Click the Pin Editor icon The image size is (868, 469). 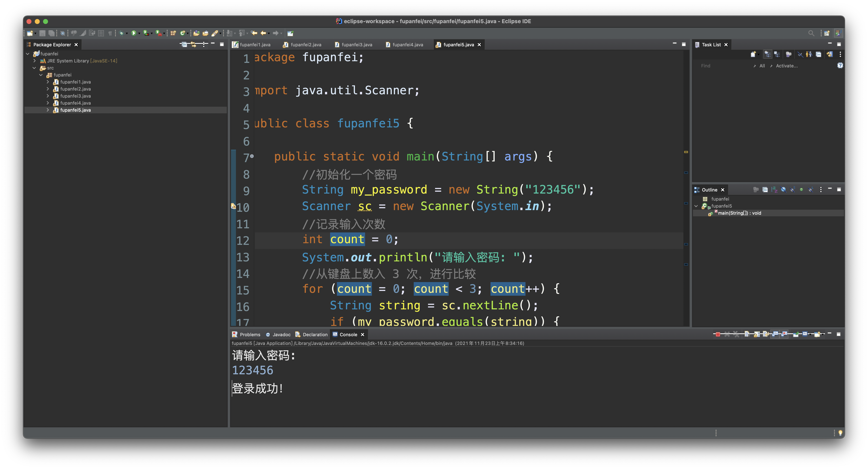pos(290,33)
